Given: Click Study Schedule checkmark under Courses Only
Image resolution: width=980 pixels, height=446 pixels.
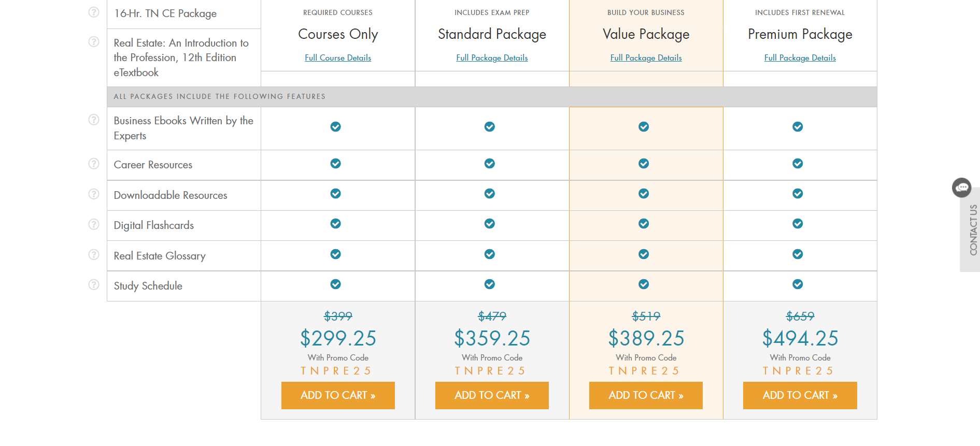Looking at the screenshot, I should [x=336, y=284].
